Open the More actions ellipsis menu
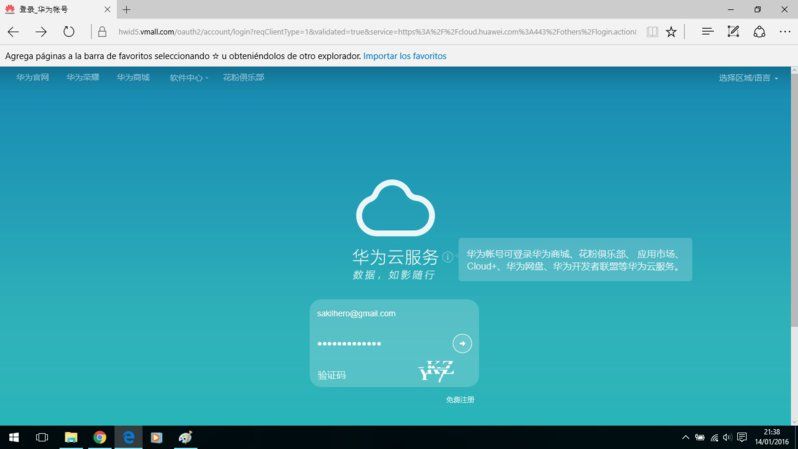 (x=785, y=32)
